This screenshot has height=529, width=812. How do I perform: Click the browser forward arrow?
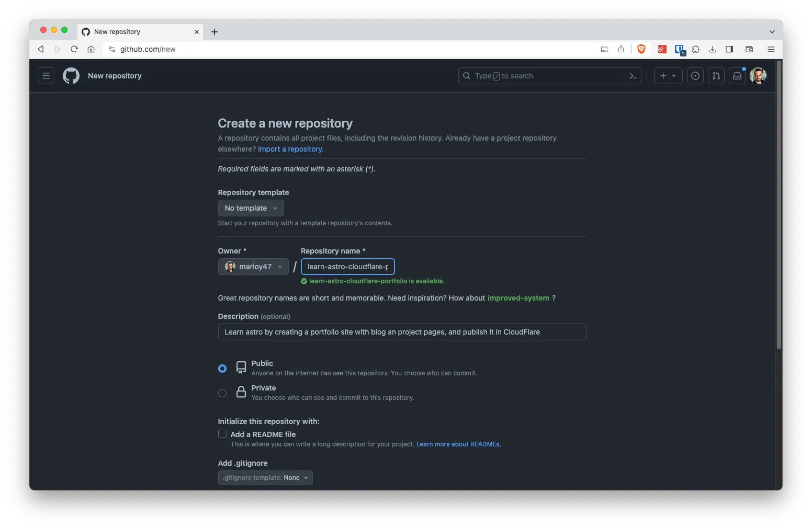tap(58, 49)
